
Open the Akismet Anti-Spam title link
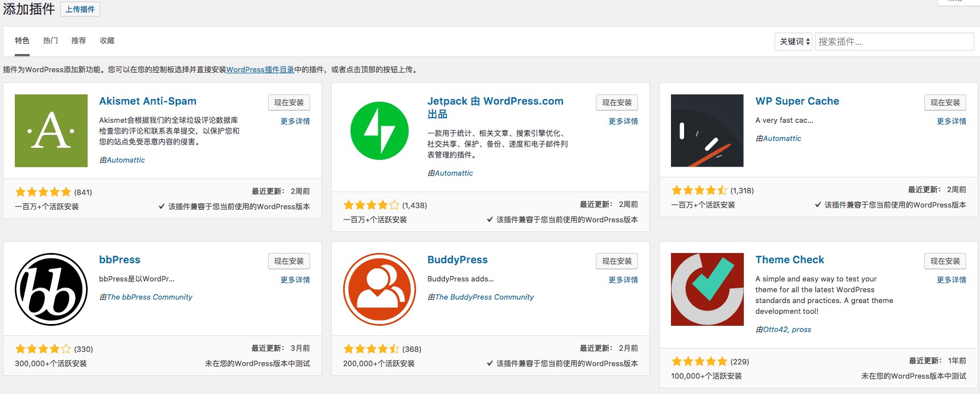coord(147,101)
